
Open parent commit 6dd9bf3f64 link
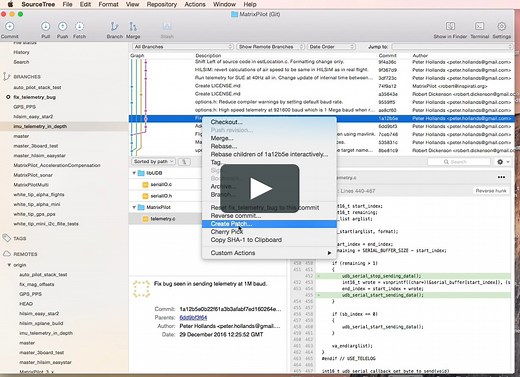click(x=193, y=318)
